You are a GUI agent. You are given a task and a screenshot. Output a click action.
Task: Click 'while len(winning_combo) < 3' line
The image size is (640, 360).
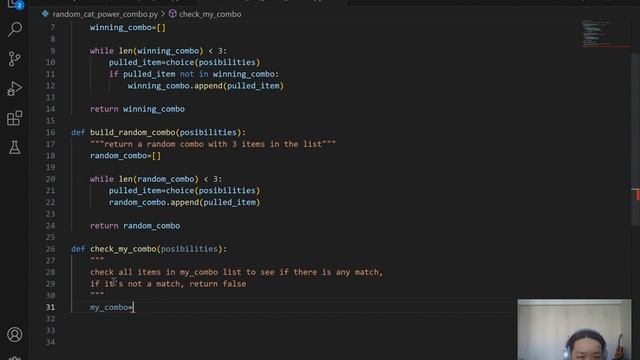[x=158, y=51]
